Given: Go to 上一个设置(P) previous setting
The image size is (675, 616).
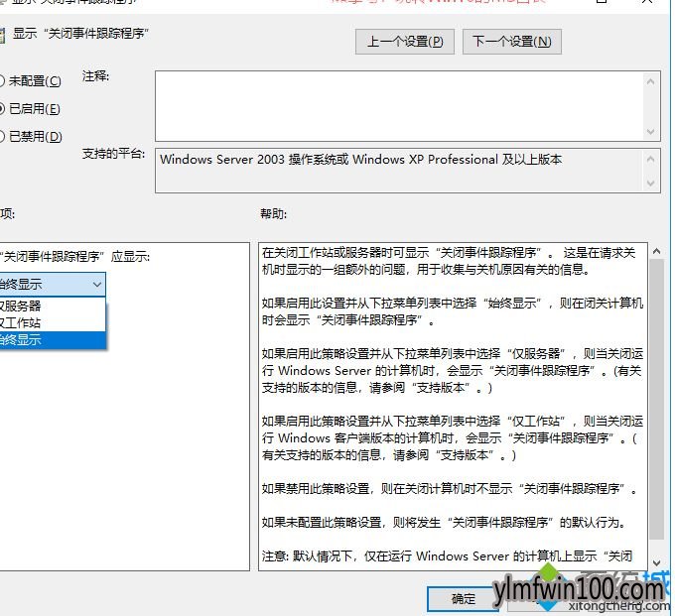Looking at the screenshot, I should point(405,42).
